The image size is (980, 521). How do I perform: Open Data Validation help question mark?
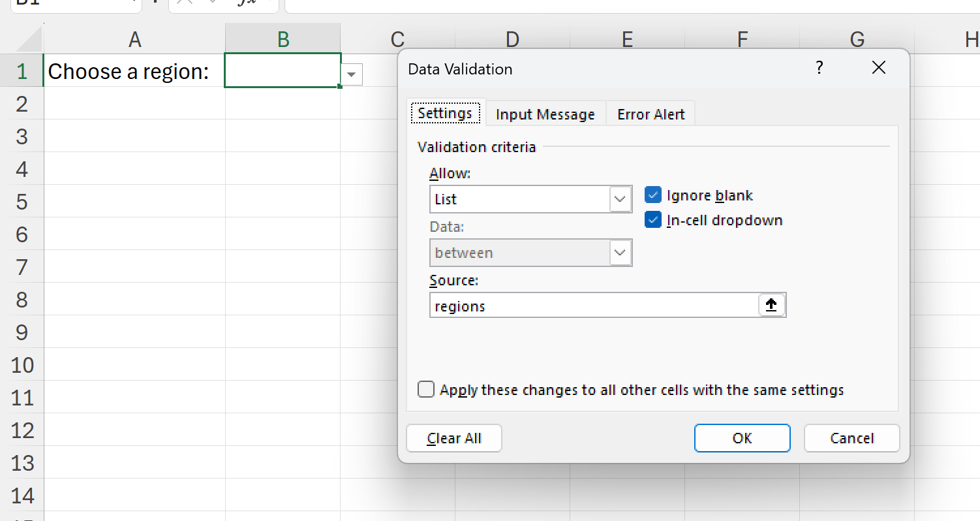coord(819,68)
